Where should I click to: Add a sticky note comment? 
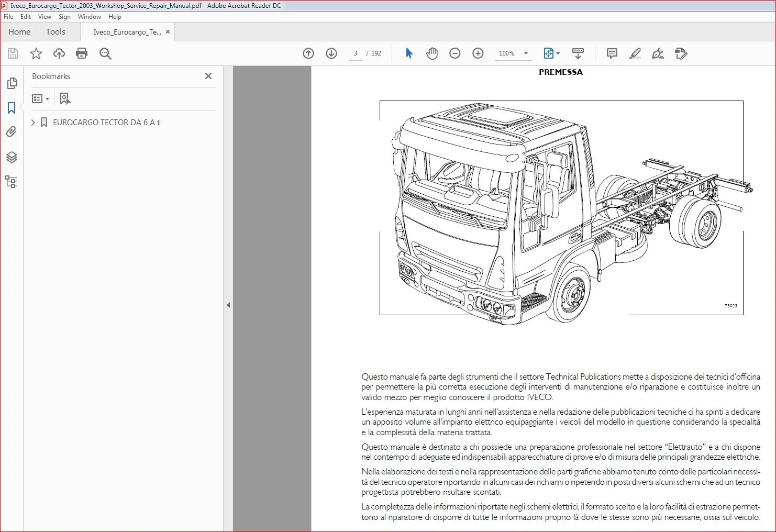(x=612, y=53)
